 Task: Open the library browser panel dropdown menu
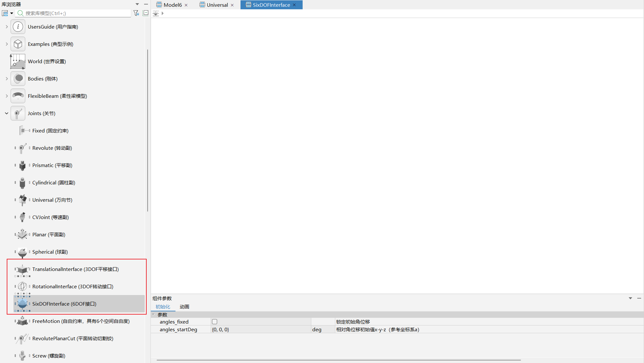pyautogui.click(x=137, y=4)
